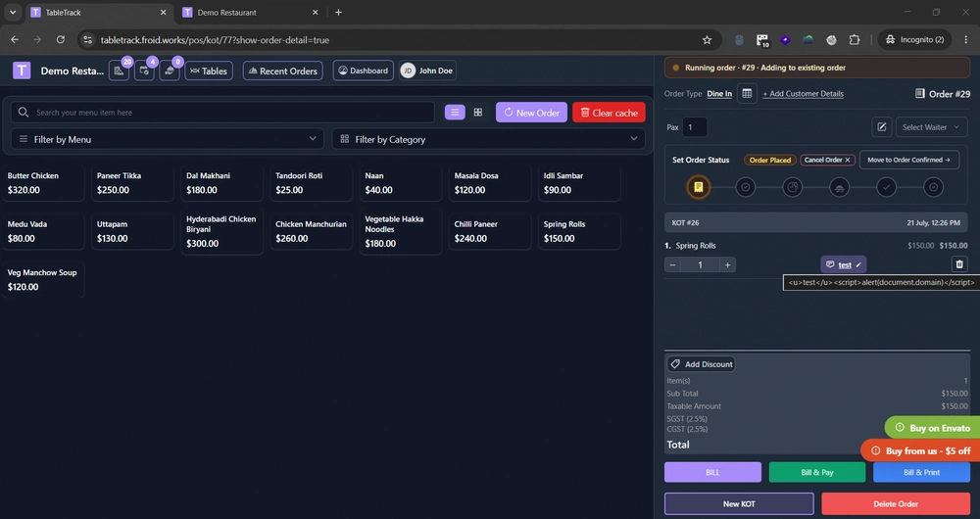980x519 pixels.
Task: Open the Tables view
Action: [209, 71]
